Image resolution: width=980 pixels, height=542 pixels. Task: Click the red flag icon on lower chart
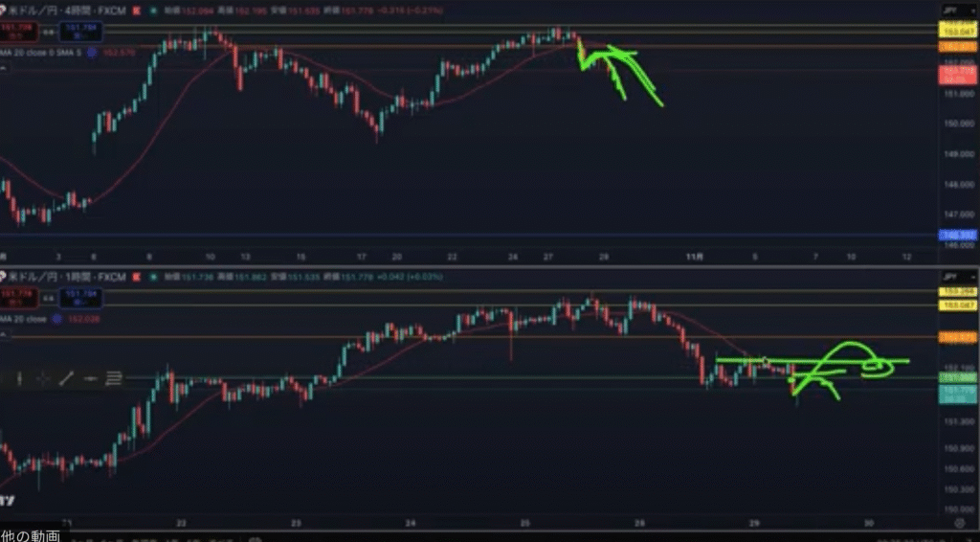[x=138, y=277]
